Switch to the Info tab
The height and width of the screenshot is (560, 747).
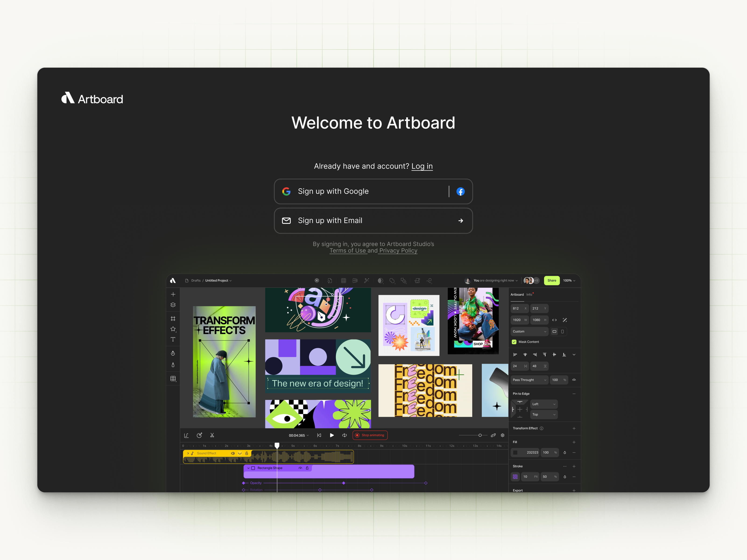click(x=529, y=295)
